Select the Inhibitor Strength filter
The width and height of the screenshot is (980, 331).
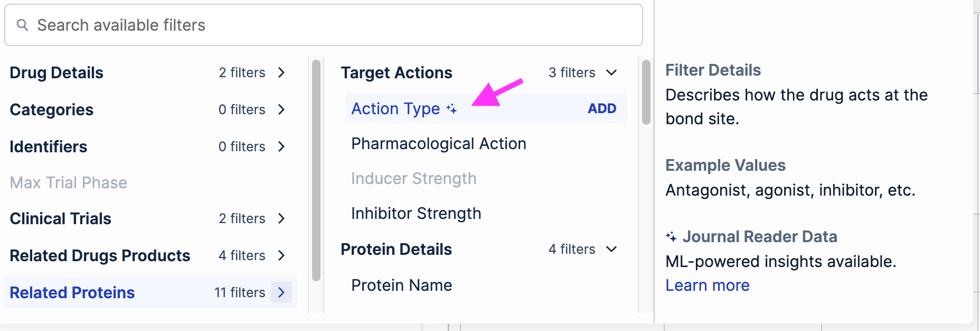click(x=416, y=214)
